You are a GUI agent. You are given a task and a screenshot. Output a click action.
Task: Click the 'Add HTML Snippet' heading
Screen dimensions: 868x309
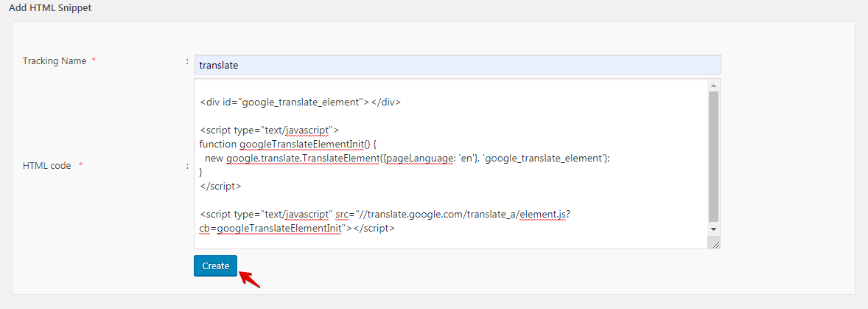[50, 8]
